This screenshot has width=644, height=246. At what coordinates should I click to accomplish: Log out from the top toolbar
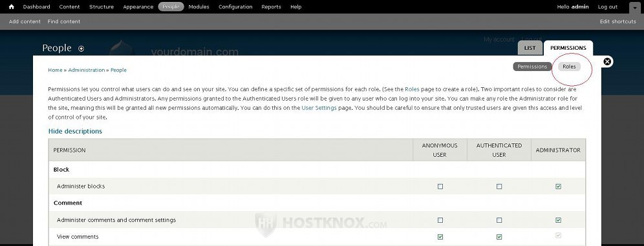pyautogui.click(x=607, y=6)
